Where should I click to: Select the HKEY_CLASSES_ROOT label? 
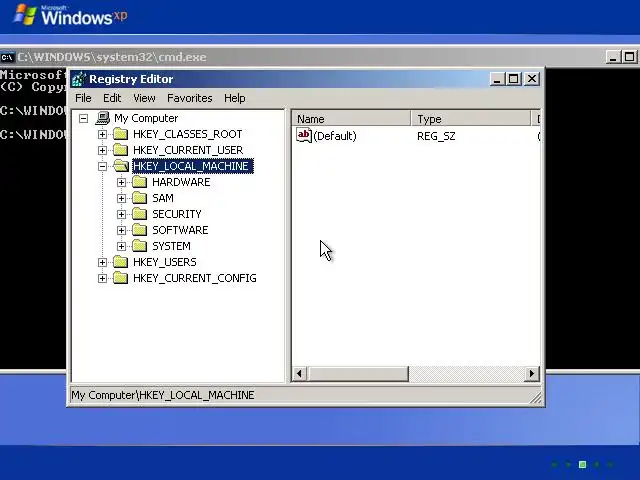188,134
